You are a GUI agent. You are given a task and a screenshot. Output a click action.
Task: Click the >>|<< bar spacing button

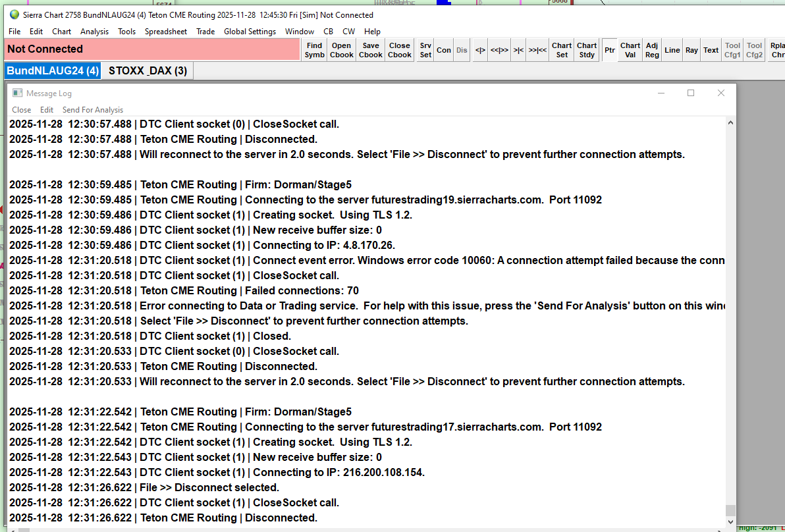[537, 50]
